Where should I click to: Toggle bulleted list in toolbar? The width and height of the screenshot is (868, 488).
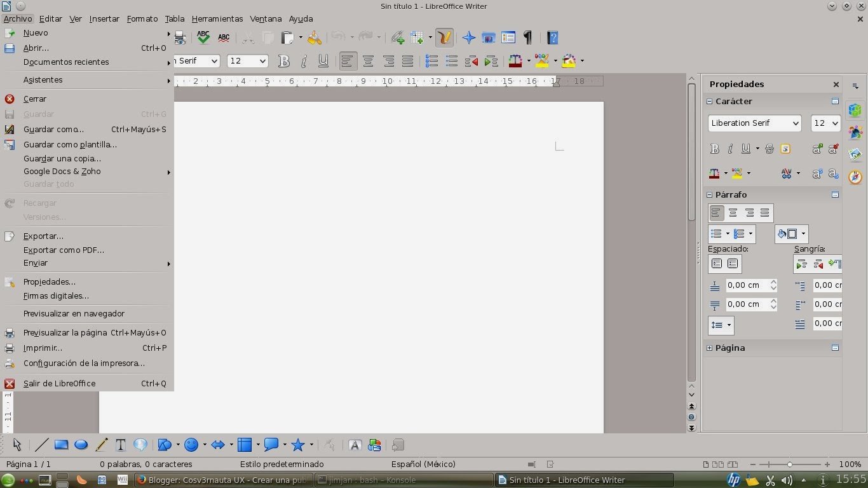tap(452, 61)
